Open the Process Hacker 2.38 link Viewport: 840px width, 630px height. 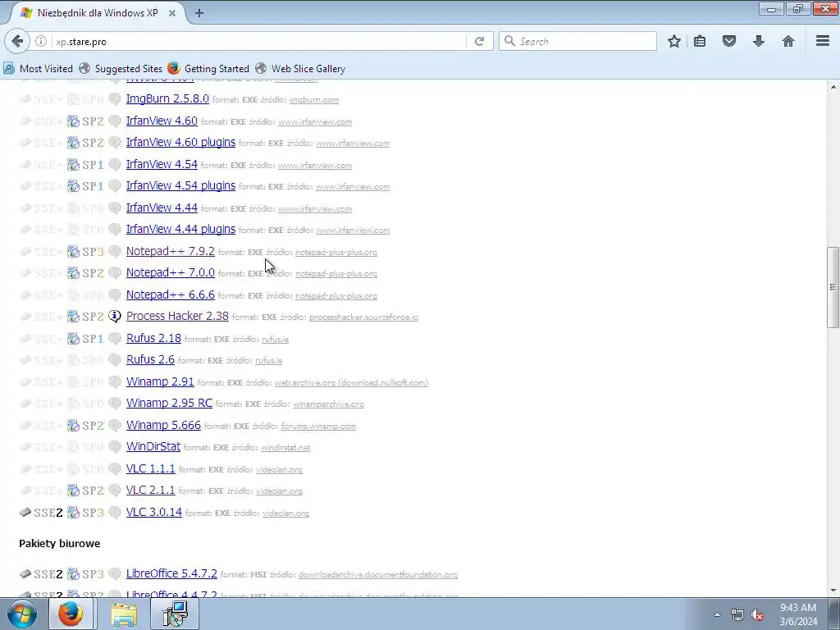click(x=177, y=316)
